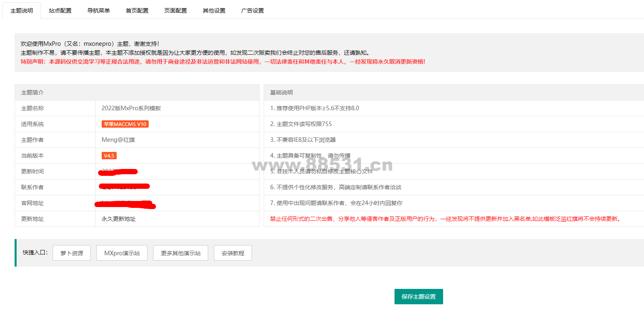Image resolution: width=644 pixels, height=329 pixels.
Task: Click the 更多其他演示站 button
Action: [181, 253]
